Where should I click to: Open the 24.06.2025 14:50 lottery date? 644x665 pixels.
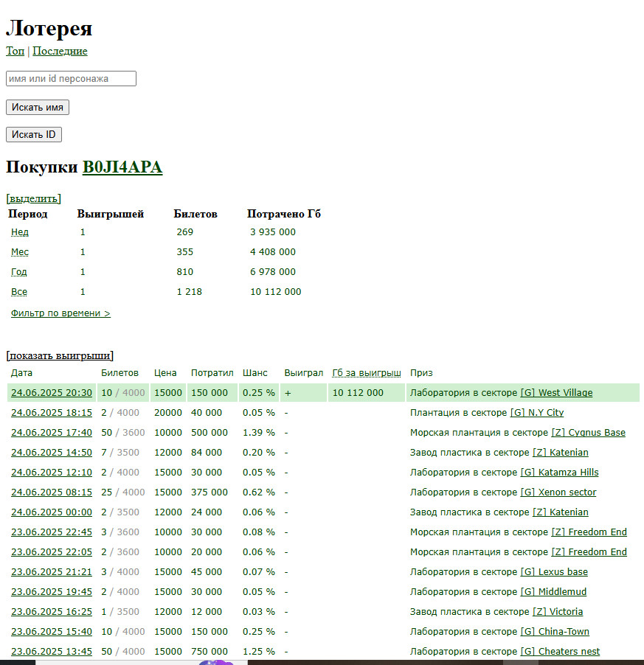(52, 453)
